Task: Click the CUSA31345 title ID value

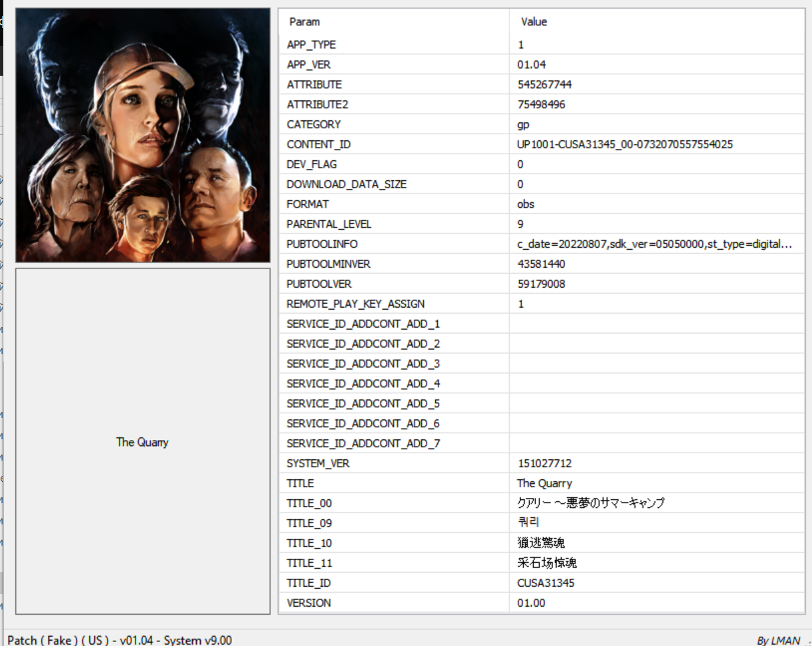Action: coord(546,583)
